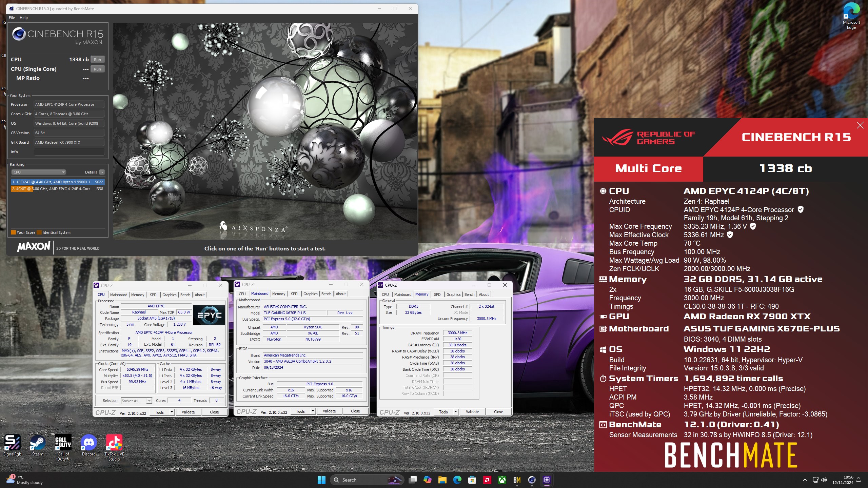Image resolution: width=868 pixels, height=488 pixels.
Task: Open the clock and date flyout
Action: point(843,480)
